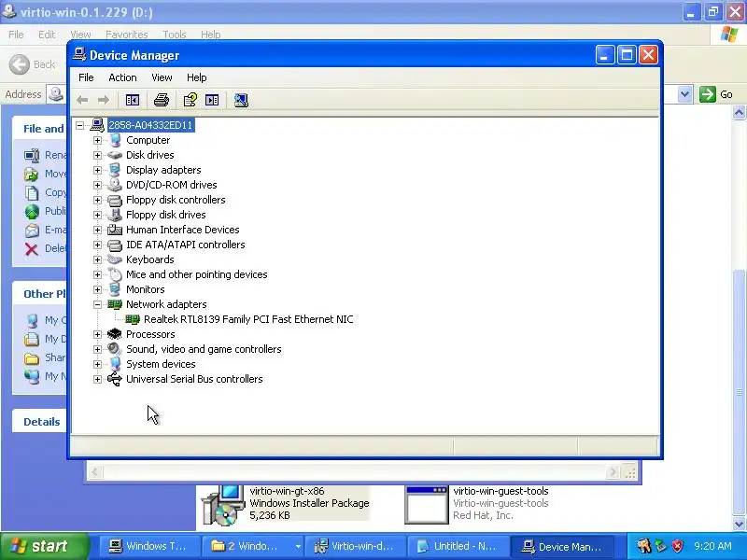The height and width of the screenshot is (560, 747).
Task: Expand the Floppy disk drives node
Action: pos(98,215)
